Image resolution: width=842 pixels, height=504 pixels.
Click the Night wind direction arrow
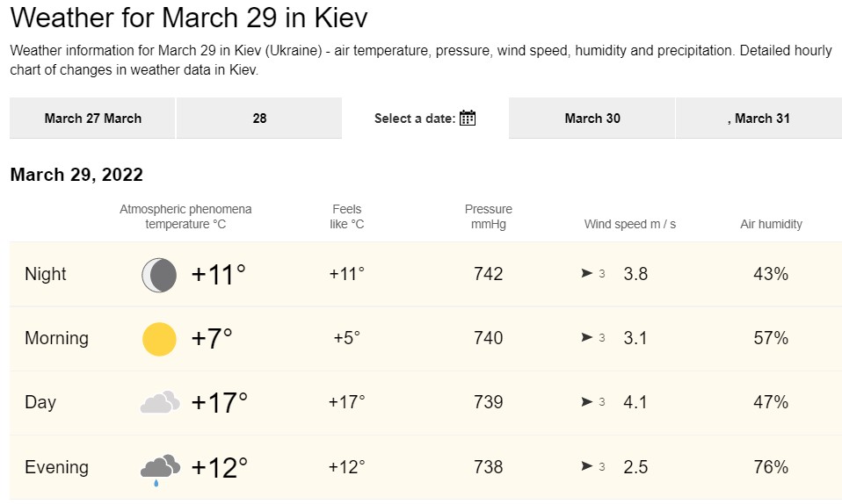586,274
